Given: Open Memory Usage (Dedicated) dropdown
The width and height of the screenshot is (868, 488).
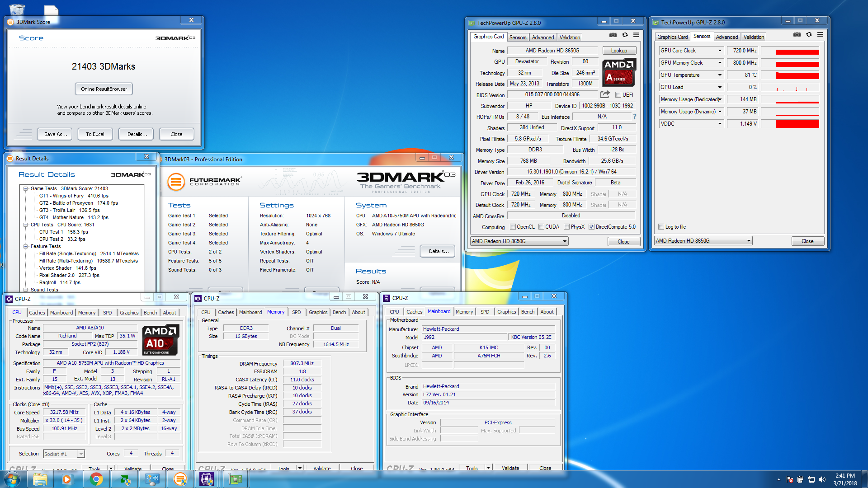Looking at the screenshot, I should [720, 99].
